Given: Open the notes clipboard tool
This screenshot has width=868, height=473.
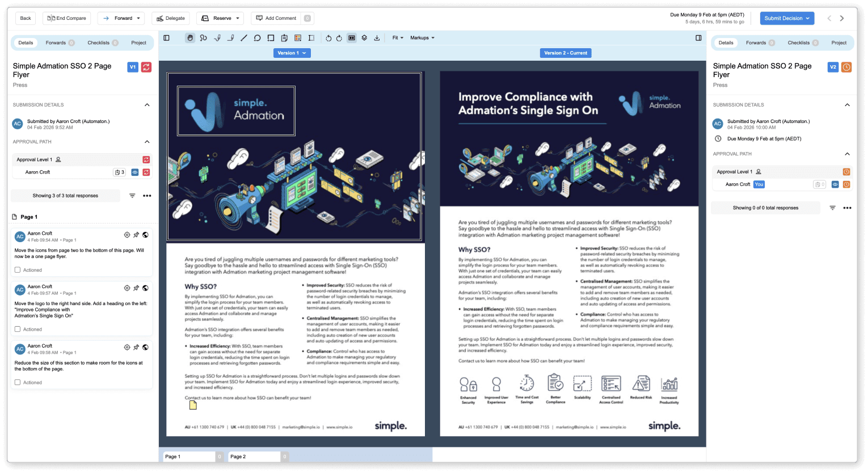Looking at the screenshot, I should (284, 38).
